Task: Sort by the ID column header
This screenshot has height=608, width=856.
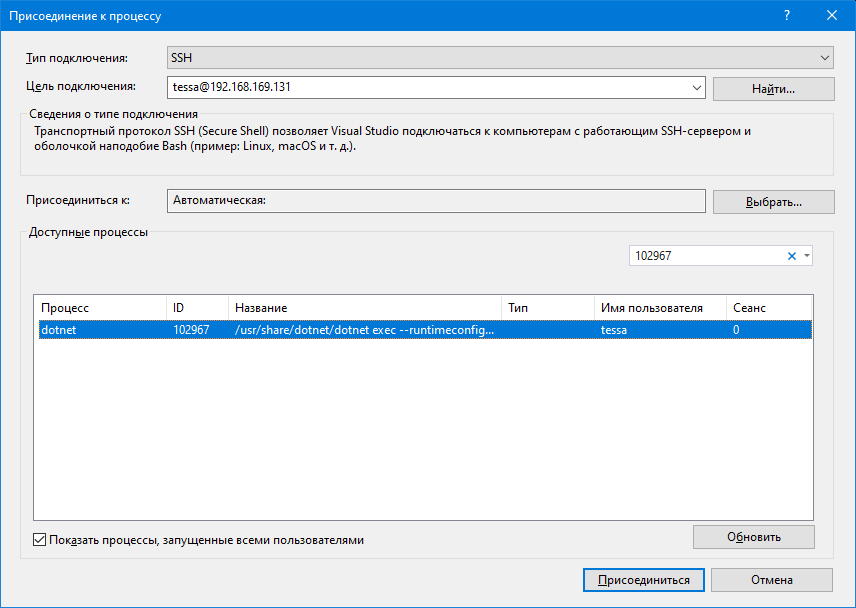Action: [x=197, y=308]
